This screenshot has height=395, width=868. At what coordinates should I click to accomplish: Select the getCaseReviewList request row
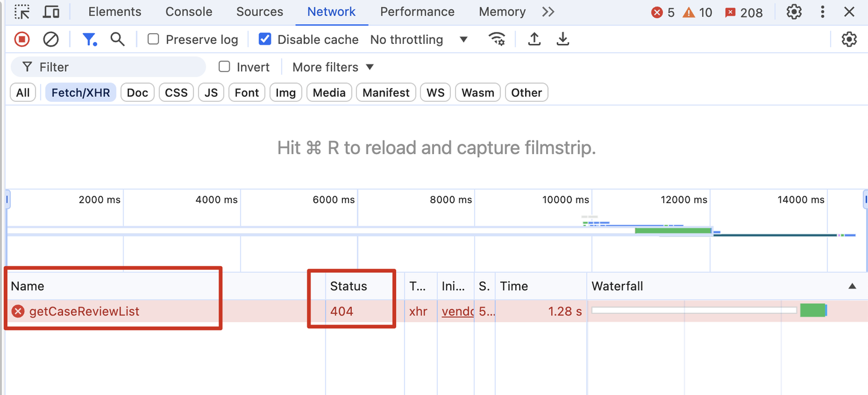coord(84,311)
